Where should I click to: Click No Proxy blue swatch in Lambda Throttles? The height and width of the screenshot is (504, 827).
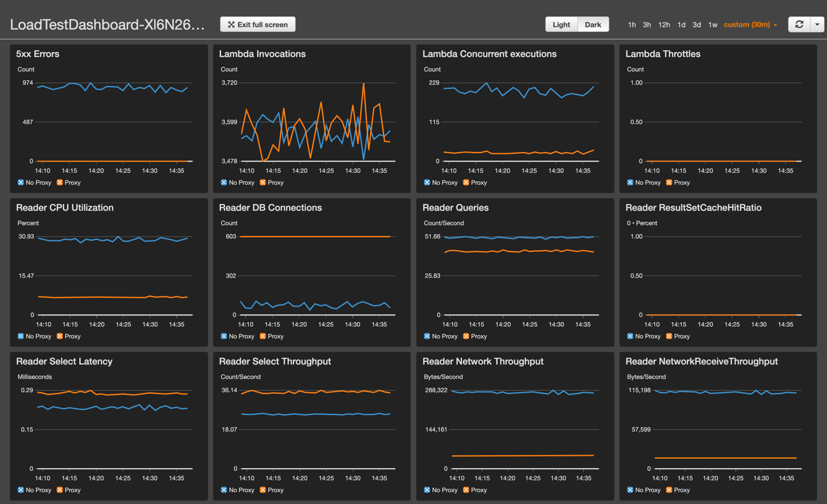(x=630, y=183)
